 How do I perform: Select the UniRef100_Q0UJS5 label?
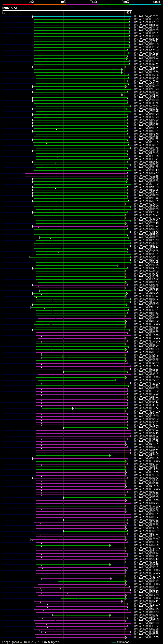[146, 67]
